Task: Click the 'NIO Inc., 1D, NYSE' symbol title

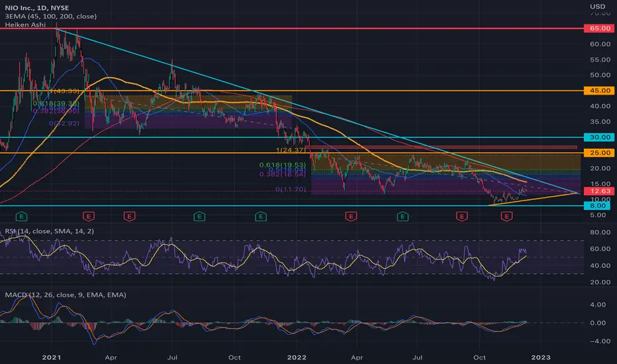Action: click(37, 8)
